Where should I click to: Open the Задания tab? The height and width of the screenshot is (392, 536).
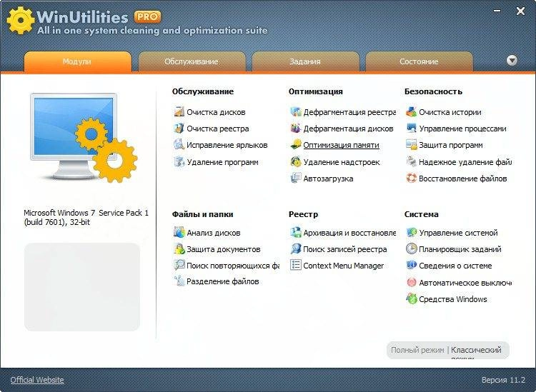(x=305, y=62)
